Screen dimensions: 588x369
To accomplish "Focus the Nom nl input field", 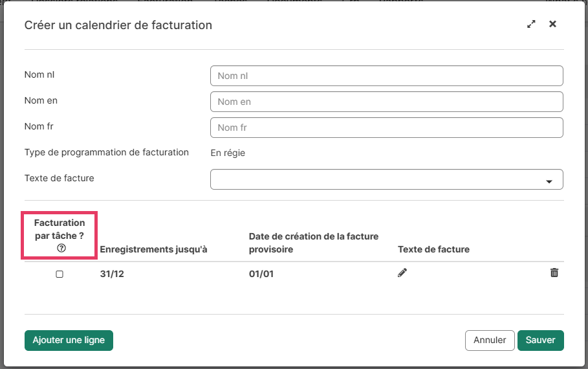I will click(386, 76).
